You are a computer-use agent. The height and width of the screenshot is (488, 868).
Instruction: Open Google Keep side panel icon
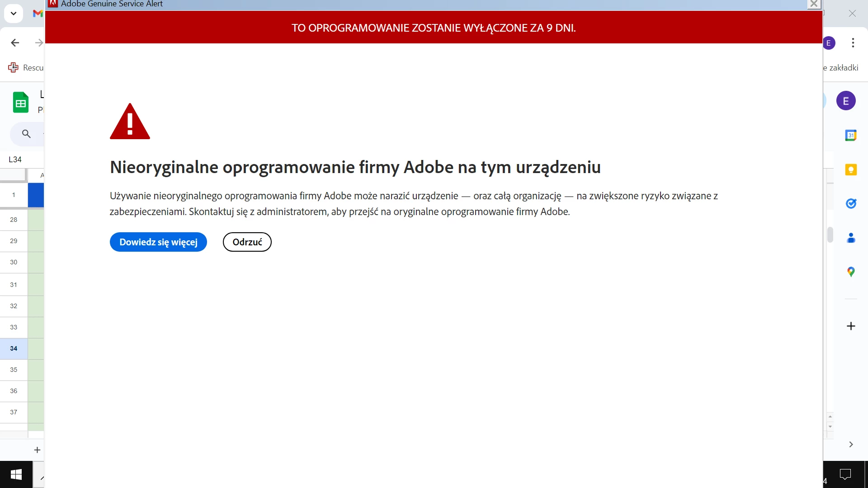point(851,169)
